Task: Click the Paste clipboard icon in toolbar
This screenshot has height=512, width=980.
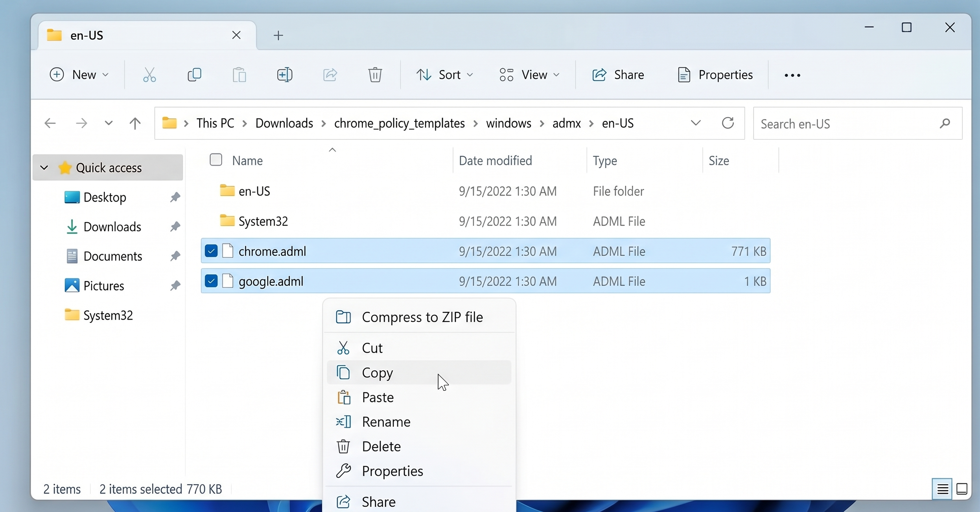Action: 239,74
